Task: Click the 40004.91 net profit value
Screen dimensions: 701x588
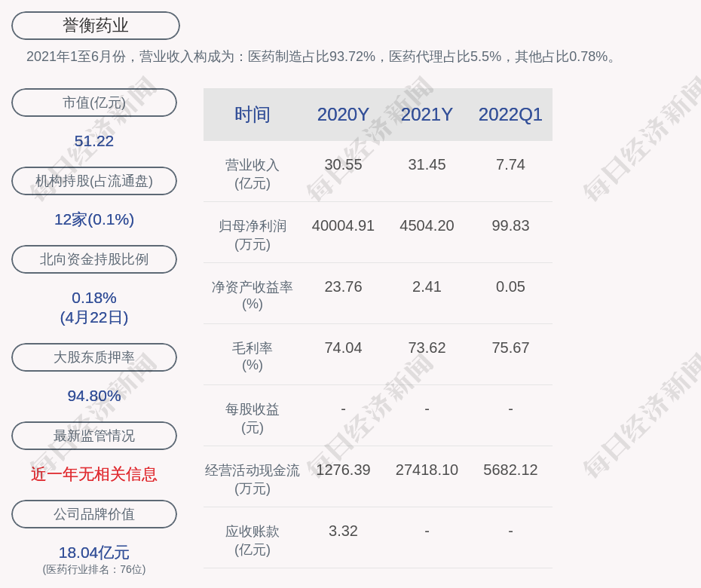Action: (x=343, y=225)
